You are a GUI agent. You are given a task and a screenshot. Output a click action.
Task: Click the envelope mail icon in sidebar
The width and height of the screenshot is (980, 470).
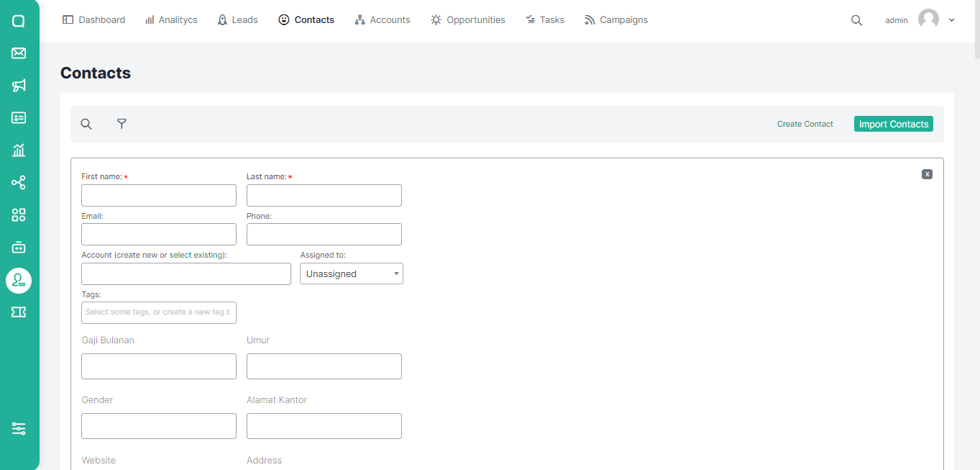point(19,53)
